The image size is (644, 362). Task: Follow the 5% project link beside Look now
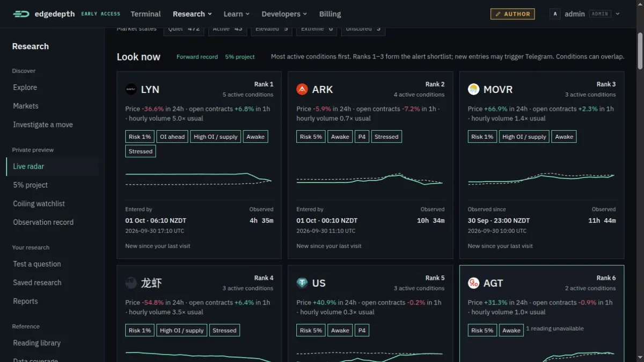pyautogui.click(x=240, y=57)
